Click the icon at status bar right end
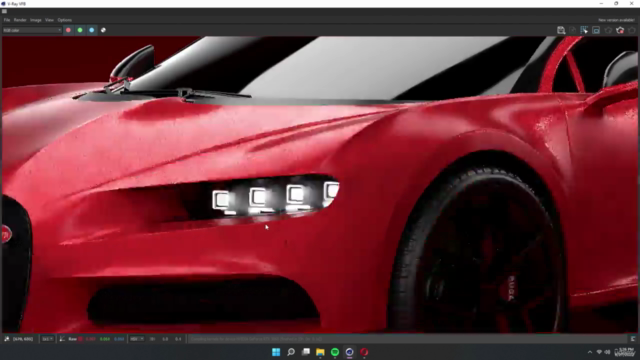 tap(633, 339)
